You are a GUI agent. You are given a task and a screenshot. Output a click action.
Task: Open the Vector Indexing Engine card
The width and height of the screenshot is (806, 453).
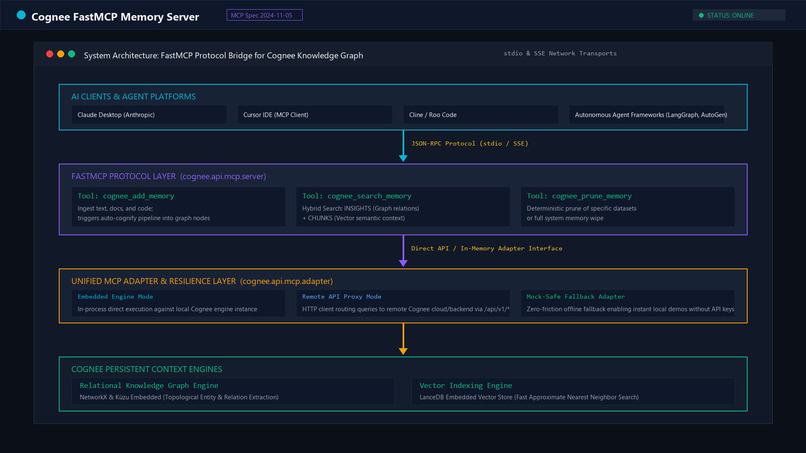[573, 391]
